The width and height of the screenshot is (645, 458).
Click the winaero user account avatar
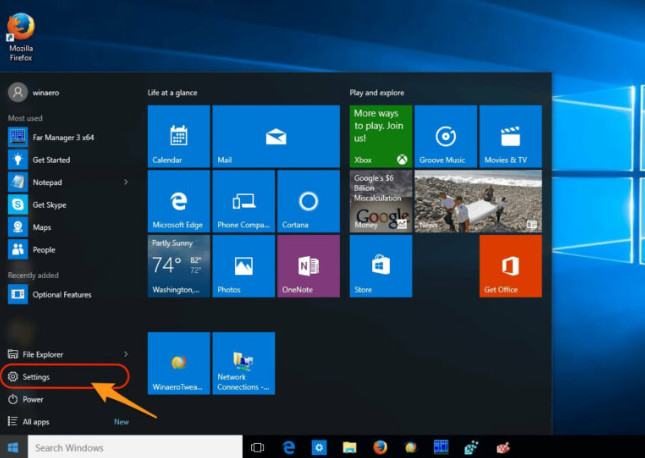17,93
